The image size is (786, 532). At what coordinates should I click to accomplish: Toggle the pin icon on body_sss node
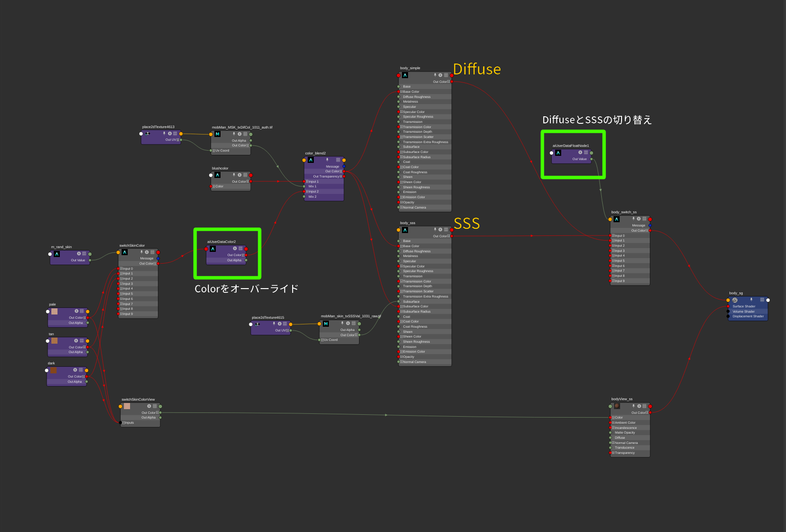[435, 230]
